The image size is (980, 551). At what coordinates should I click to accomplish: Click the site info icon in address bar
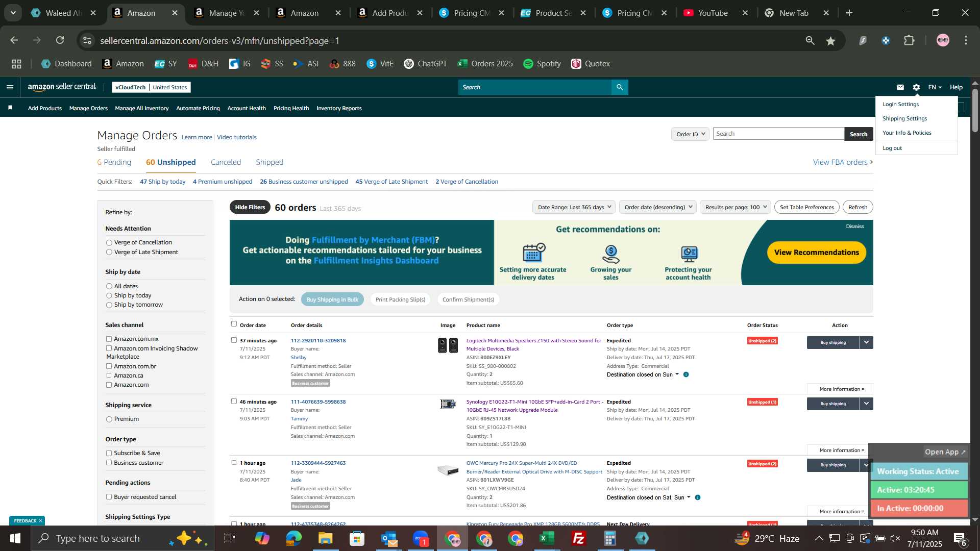(88, 40)
